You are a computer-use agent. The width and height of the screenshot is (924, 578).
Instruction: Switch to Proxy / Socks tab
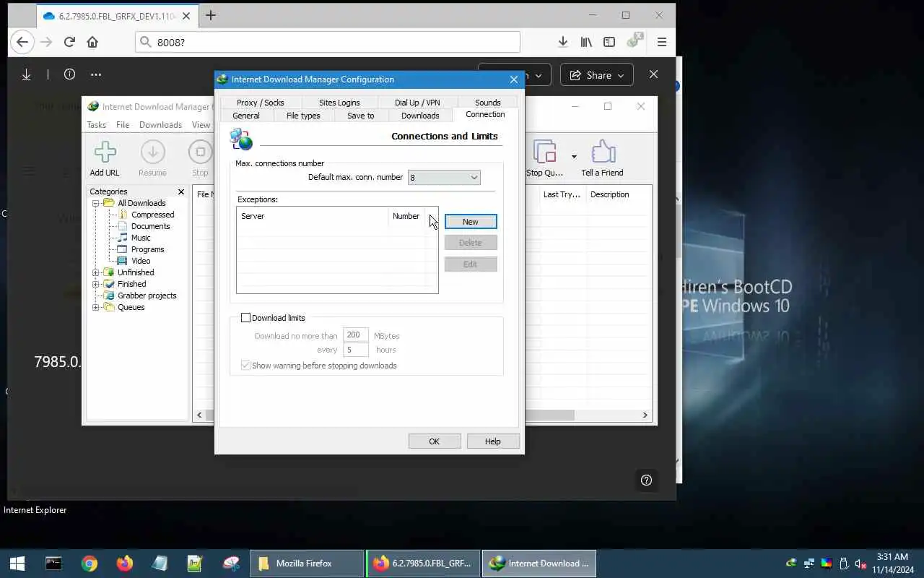[x=261, y=103]
